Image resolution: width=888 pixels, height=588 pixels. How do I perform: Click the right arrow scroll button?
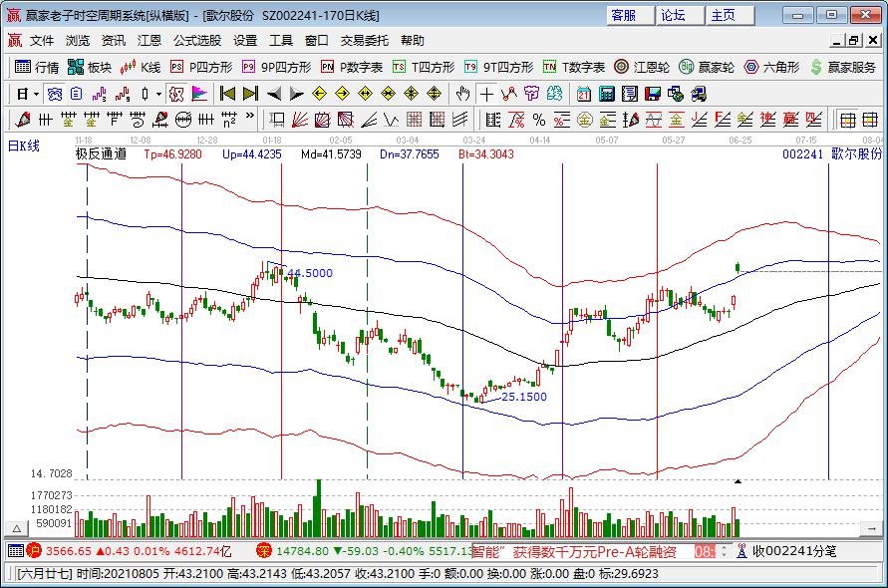871,528
